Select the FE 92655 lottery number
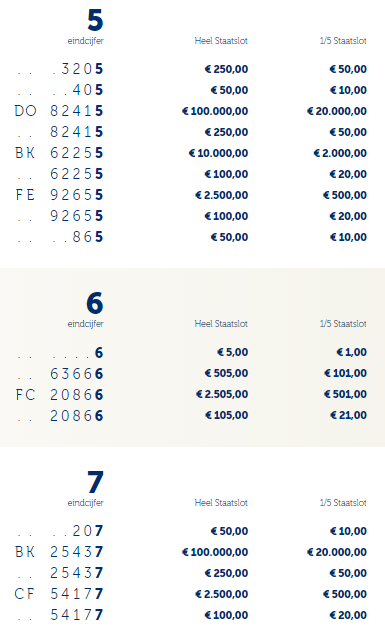The height and width of the screenshot is (633, 385). pyautogui.click(x=59, y=195)
